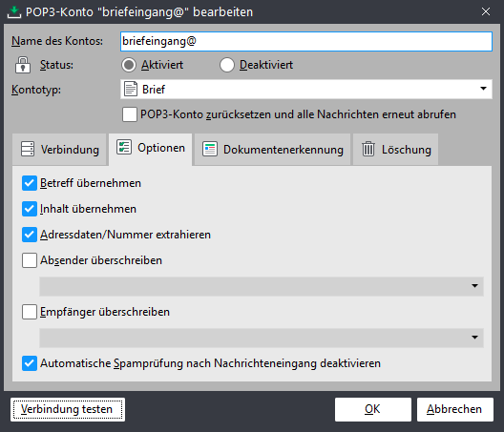Click the Brief document icon in Kontotyp
Screen dimensions: 504x432
131,90
